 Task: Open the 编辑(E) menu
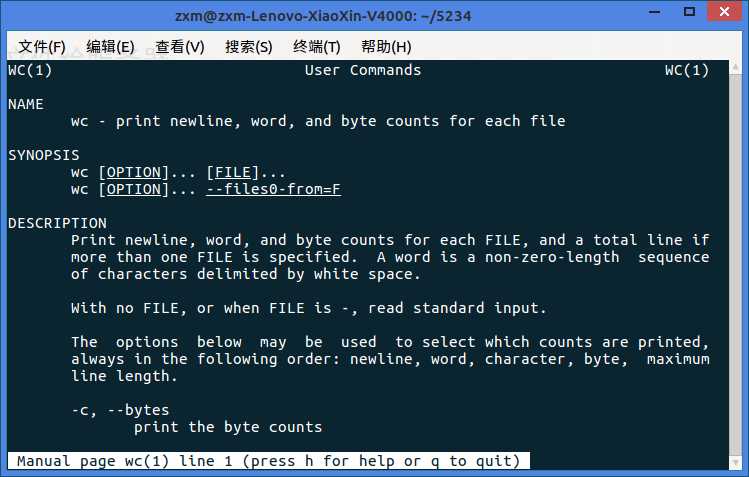tap(110, 47)
